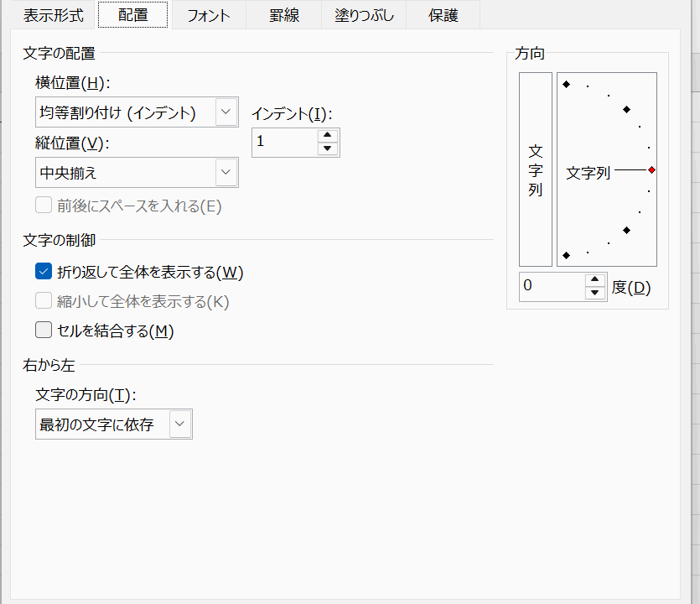The image size is (700, 604).
Task: Uncheck 折り返して全体を表示する checkbox
Action: tap(44, 272)
